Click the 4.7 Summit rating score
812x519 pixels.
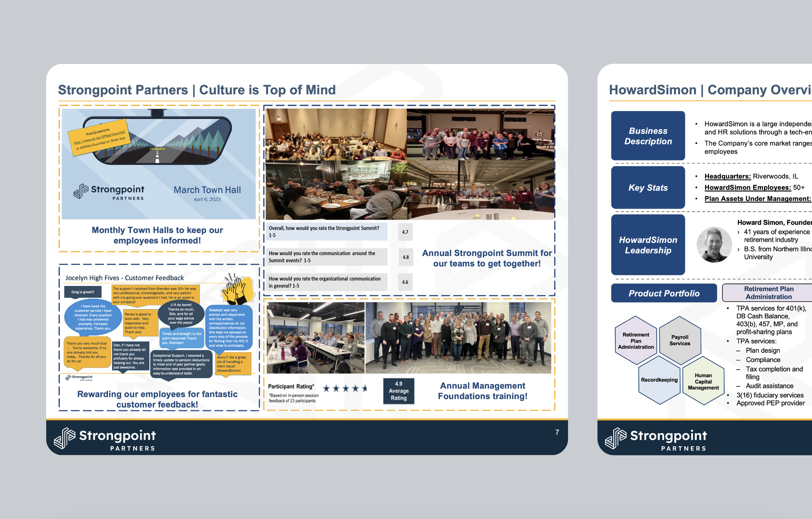[x=405, y=232]
